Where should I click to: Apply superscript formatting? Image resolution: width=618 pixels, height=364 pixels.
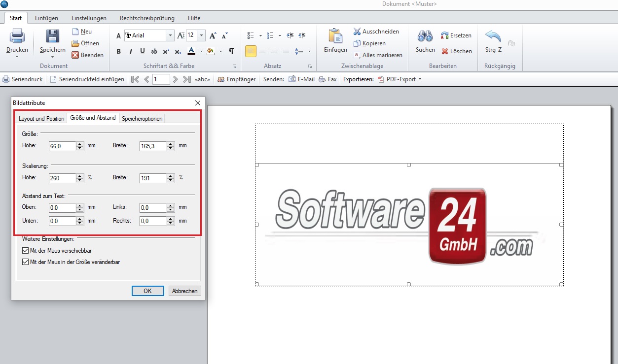tap(166, 51)
